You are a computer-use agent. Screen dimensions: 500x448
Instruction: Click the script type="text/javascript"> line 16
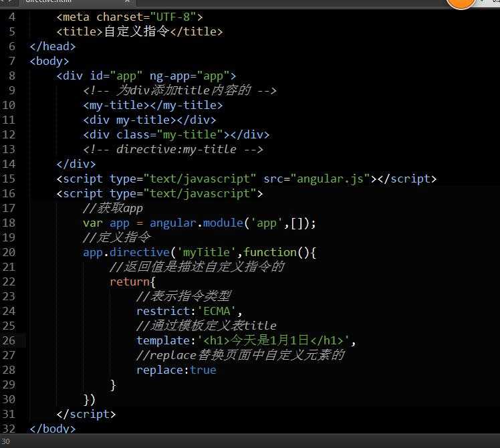point(160,193)
